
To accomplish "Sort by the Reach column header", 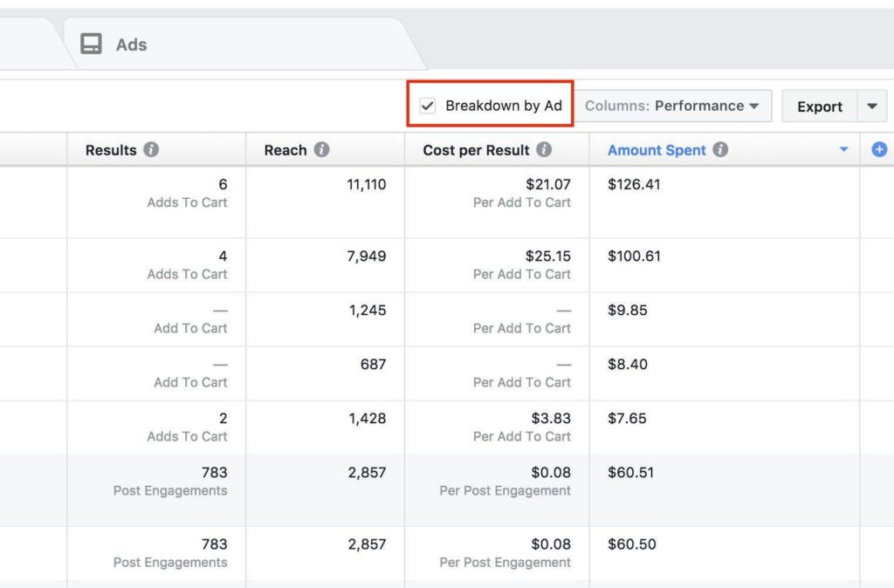I will tap(285, 150).
